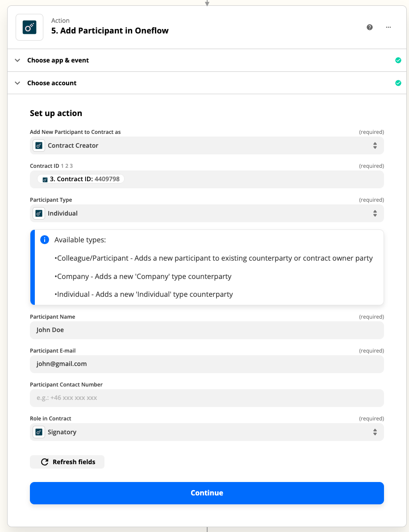Click the Participant Contact Number input field
409x532 pixels.
(207, 398)
